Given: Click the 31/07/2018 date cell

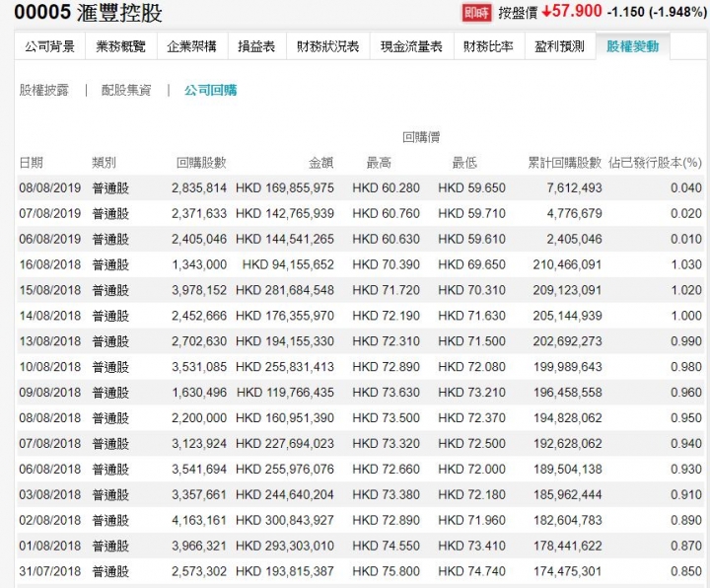Looking at the screenshot, I should point(50,571).
